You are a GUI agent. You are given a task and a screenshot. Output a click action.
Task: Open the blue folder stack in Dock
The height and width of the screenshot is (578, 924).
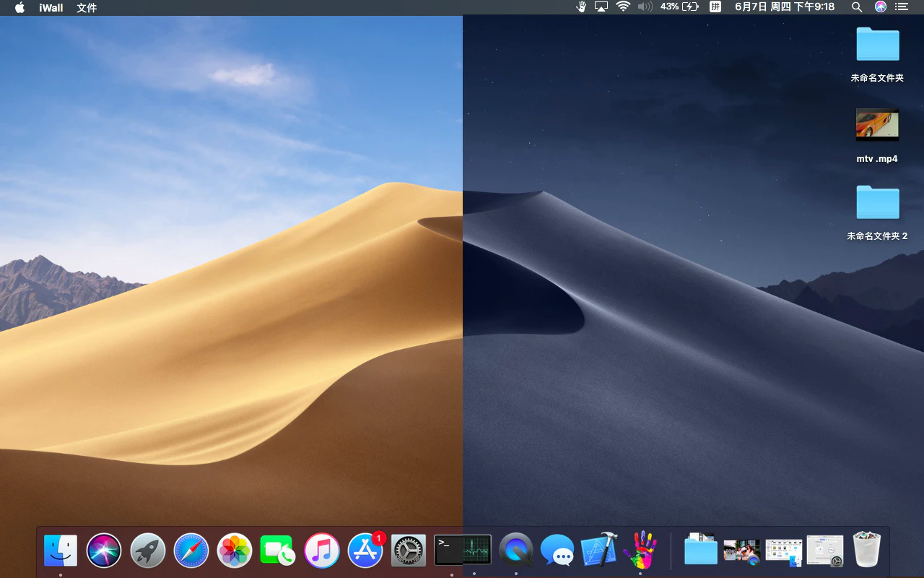click(x=701, y=551)
